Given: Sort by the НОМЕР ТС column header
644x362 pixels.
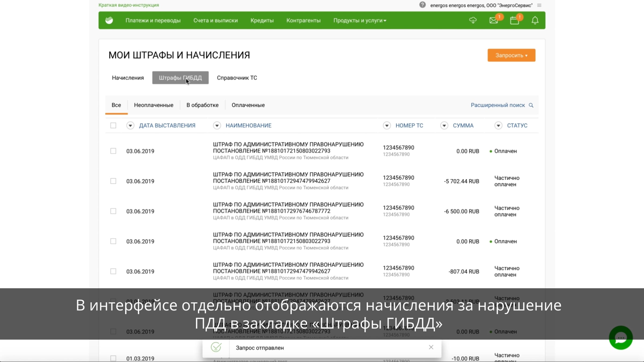Looking at the screenshot, I should [x=409, y=125].
